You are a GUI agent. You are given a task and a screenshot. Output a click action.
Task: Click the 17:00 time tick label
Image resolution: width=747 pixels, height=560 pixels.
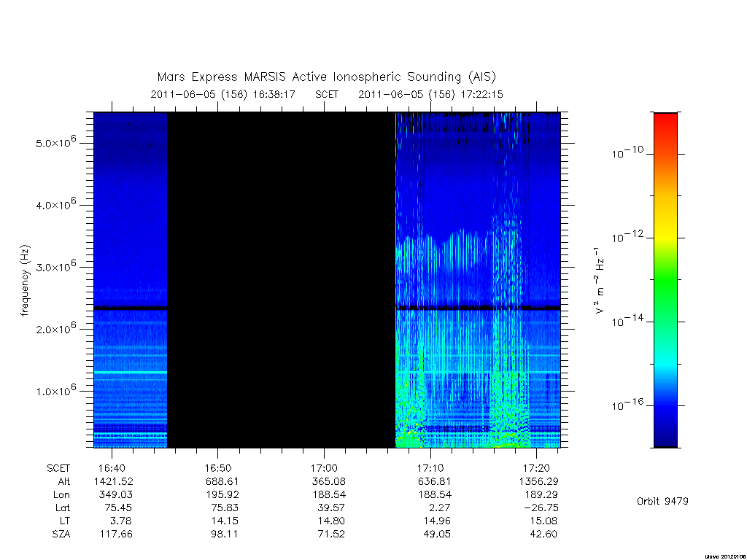point(324,469)
